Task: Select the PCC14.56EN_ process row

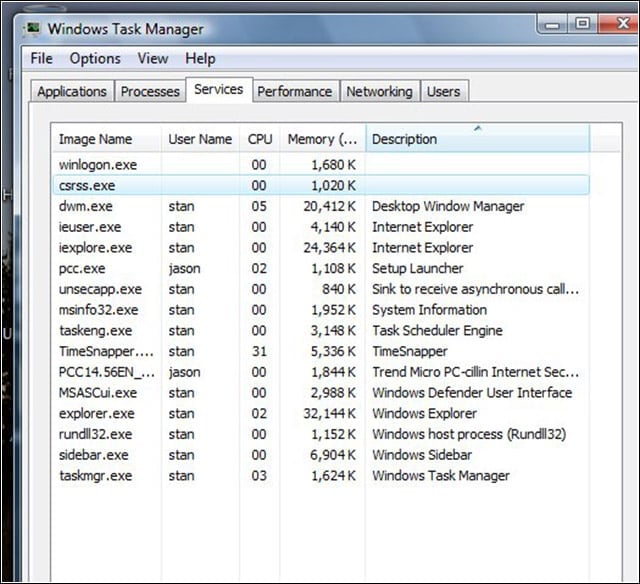Action: coord(321,372)
